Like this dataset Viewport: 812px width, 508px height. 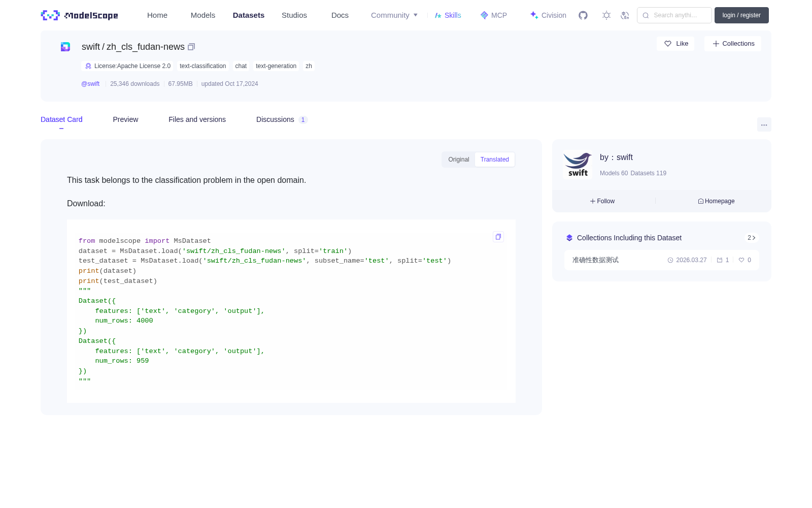[675, 44]
